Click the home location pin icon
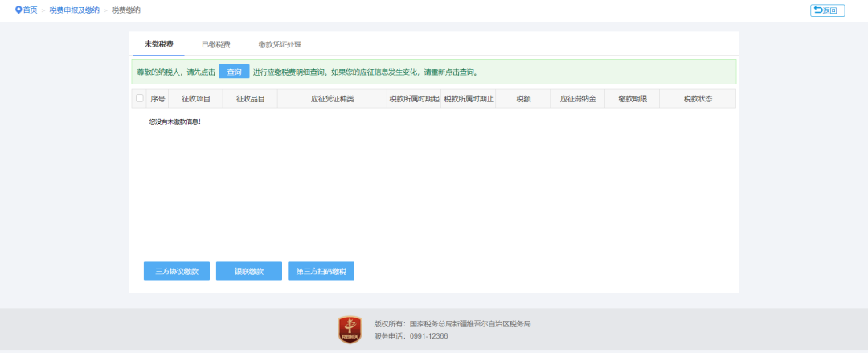Image resolution: width=868 pixels, height=353 pixels. [x=18, y=10]
